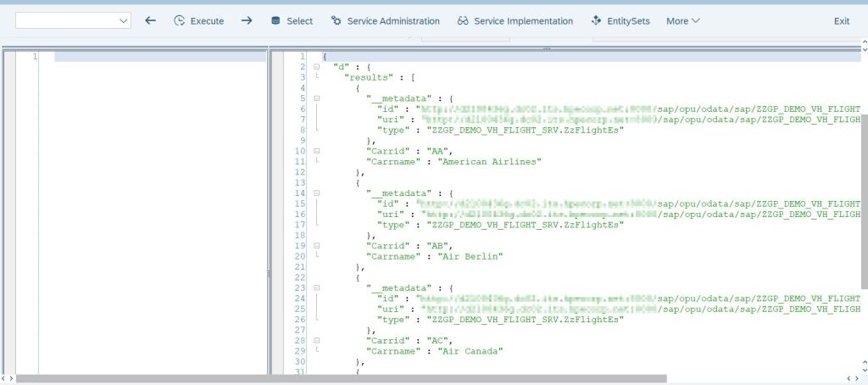Click the EntitySets icon

(x=596, y=21)
